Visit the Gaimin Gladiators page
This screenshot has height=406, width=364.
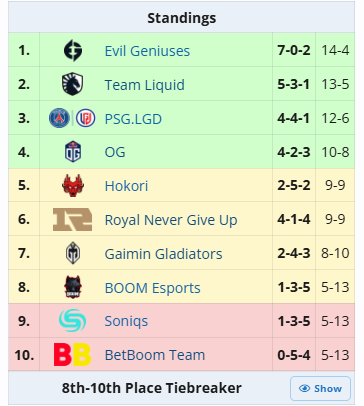tap(163, 254)
